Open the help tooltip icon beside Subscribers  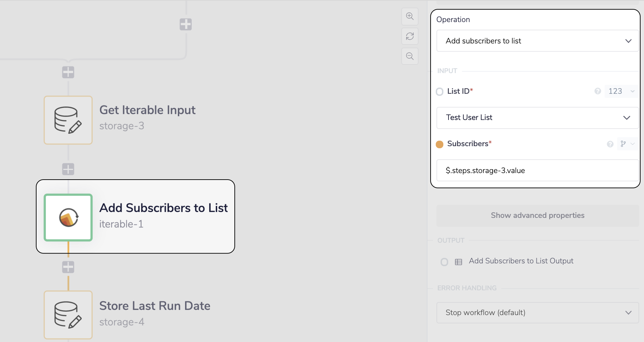610,144
